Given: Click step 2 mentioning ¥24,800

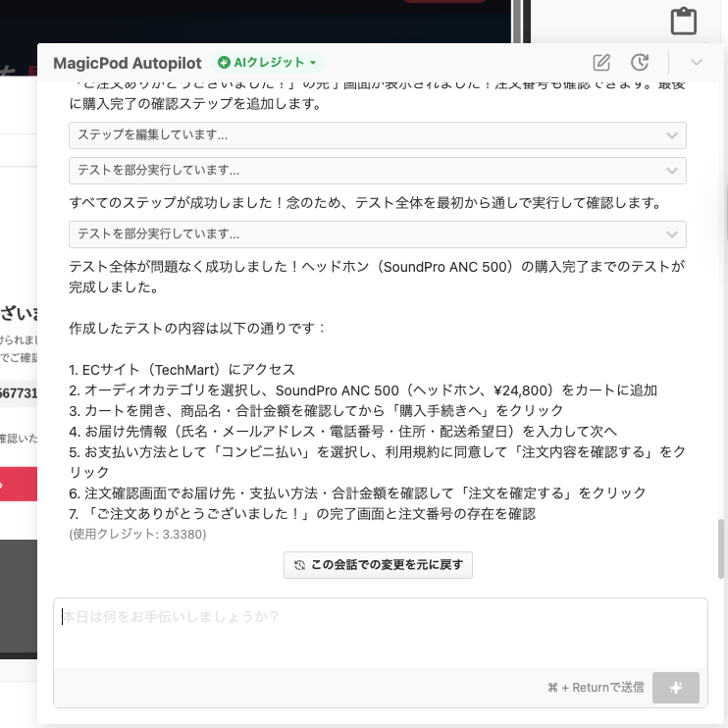Looking at the screenshot, I should 363,390.
